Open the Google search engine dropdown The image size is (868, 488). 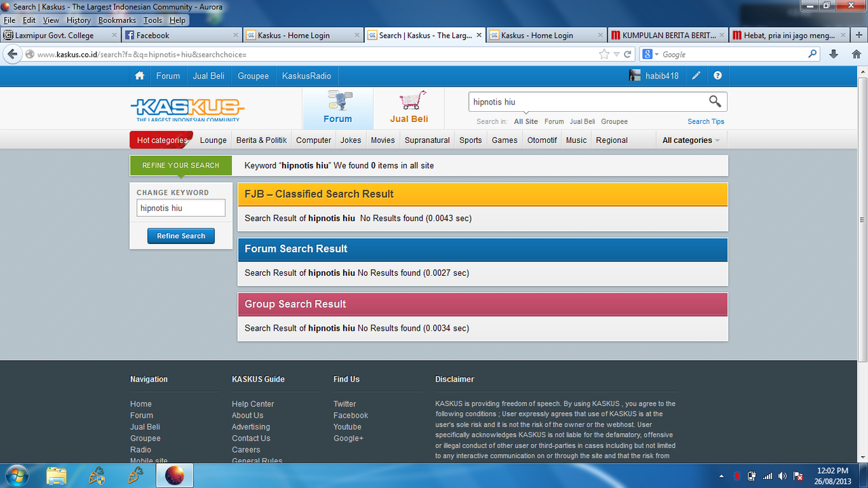(652, 54)
